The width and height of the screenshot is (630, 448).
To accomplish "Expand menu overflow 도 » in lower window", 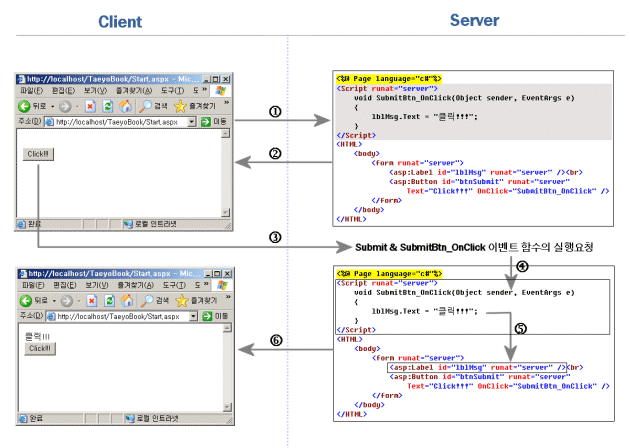I will coord(201,285).
